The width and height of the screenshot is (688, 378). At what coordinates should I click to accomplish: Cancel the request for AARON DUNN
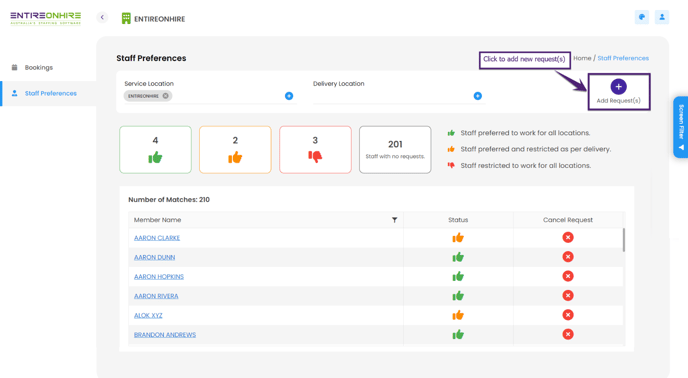568,257
